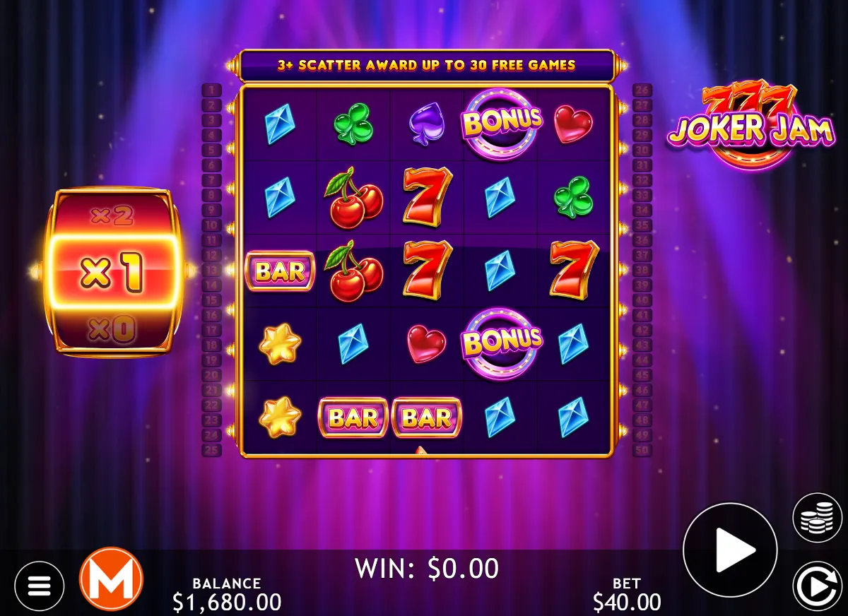Image resolution: width=848 pixels, height=616 pixels.
Task: Click the Joker Jam 777 logo
Action: [750, 127]
